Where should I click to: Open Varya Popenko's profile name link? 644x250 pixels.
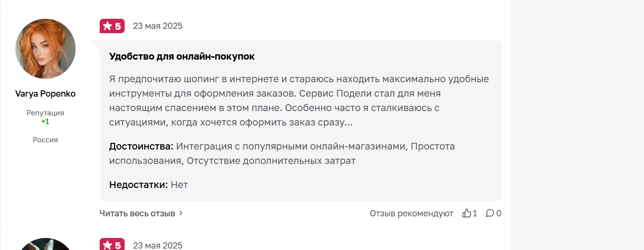45,94
